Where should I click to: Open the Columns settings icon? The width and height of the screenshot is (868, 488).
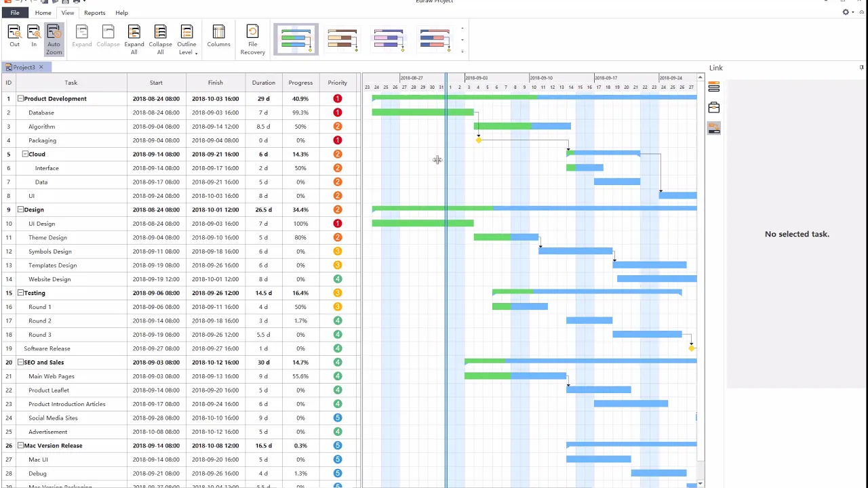(218, 36)
